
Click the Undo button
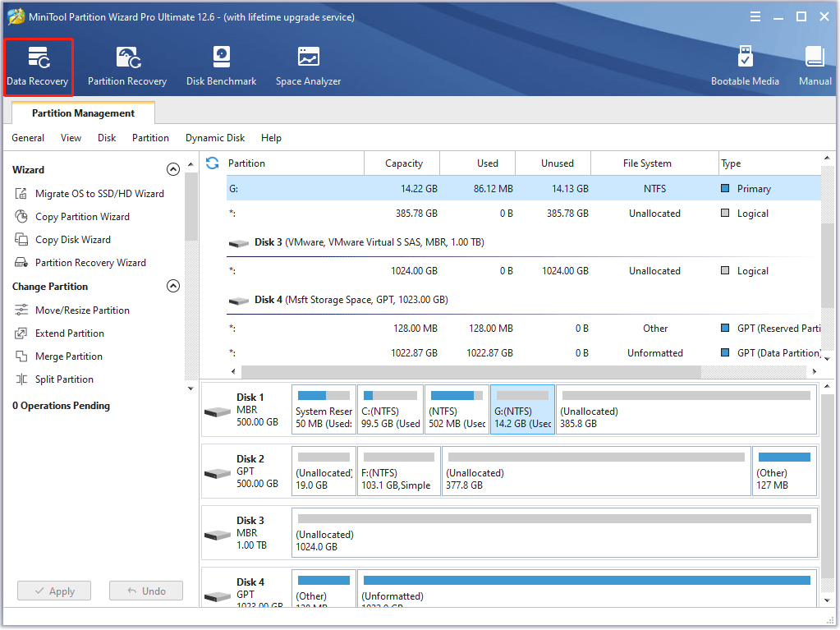145,591
